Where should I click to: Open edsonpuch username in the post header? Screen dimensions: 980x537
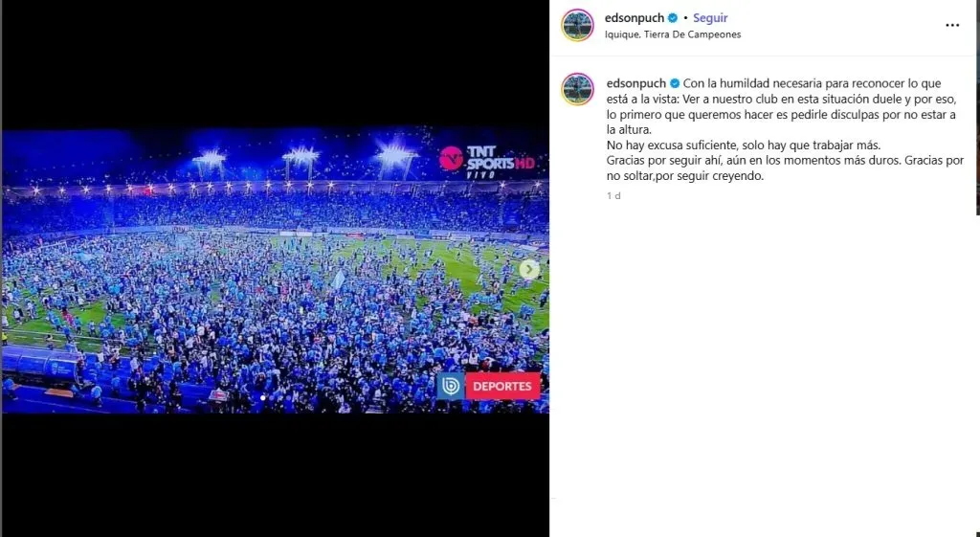(635, 18)
